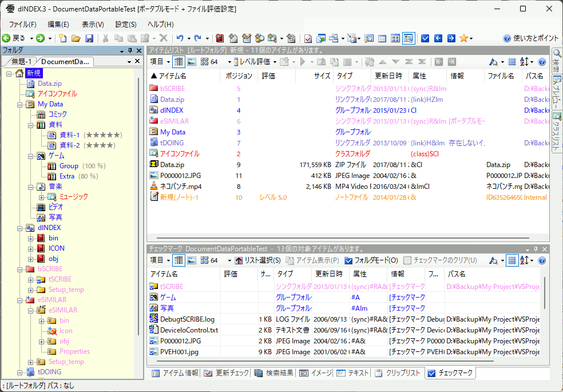The height and width of the screenshot is (392, 563).
Task: Create a new document via toolbar icon
Action: [x=63, y=38]
